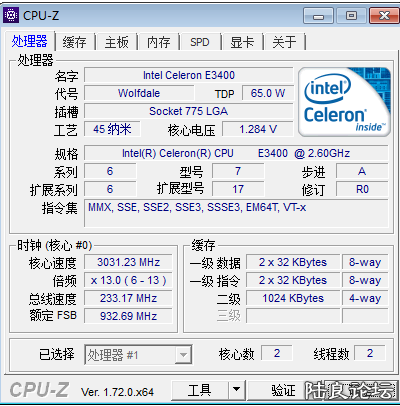400x406 pixels.
Task: Switch to the 缓存 tab
Action: 75,42
